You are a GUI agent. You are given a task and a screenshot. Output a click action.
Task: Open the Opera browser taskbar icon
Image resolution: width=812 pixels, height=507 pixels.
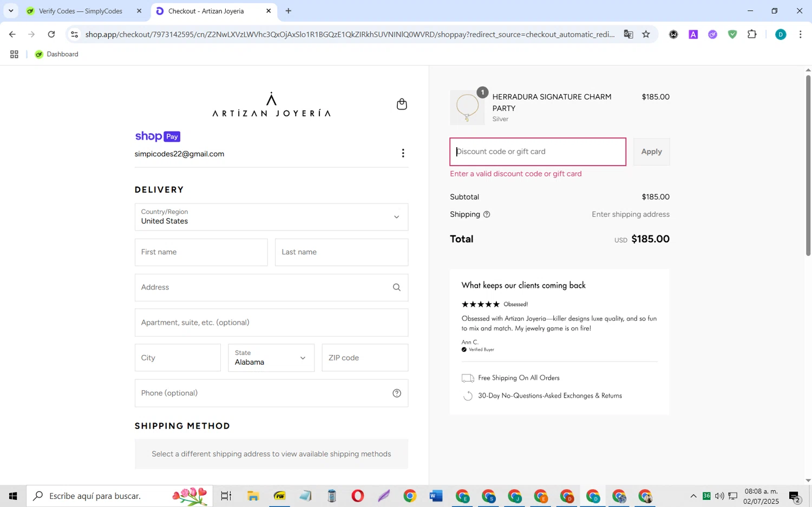click(357, 496)
